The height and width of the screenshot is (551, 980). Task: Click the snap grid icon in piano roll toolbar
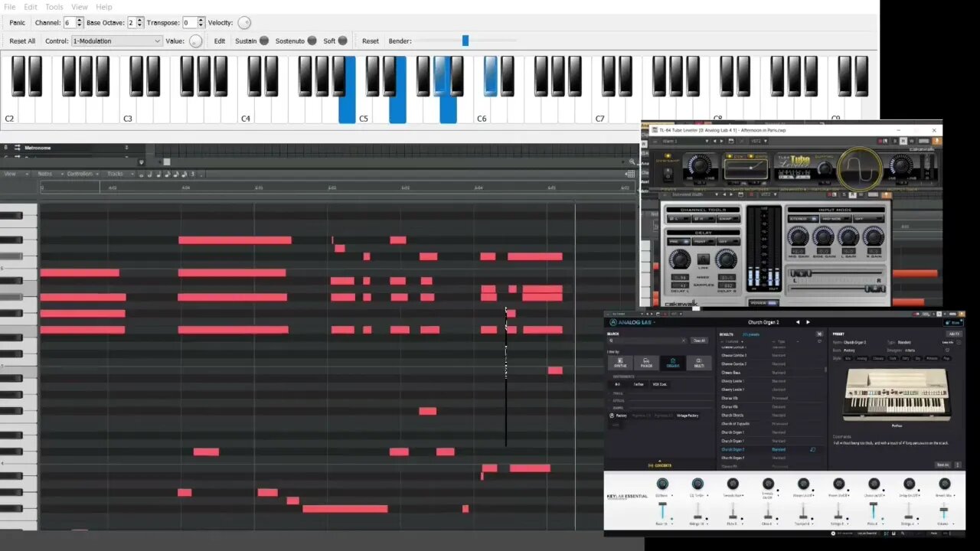[629, 174]
